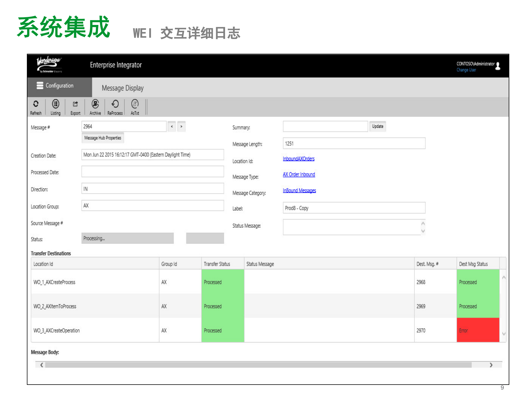Follow the AX Order Inbound message type link

click(x=299, y=175)
